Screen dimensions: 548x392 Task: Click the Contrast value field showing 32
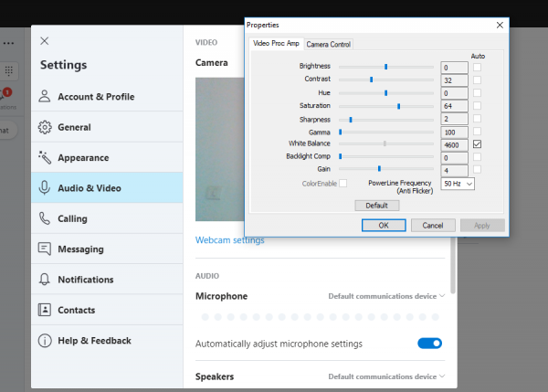pos(454,80)
